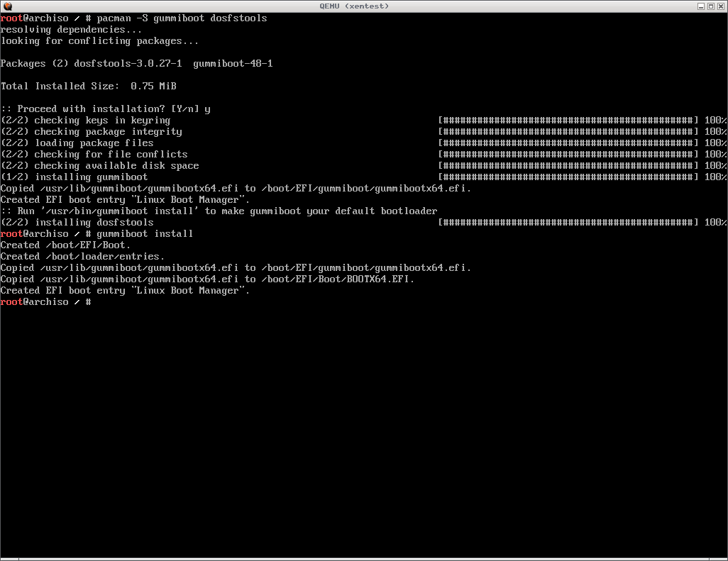Click the "looking for conflicting packages..." line
The width and height of the screenshot is (728, 561).
[99, 40]
